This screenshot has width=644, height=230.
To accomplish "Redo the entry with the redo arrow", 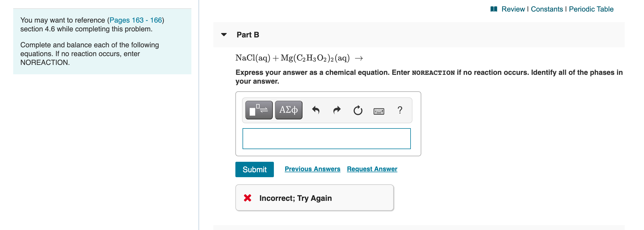I will (336, 110).
